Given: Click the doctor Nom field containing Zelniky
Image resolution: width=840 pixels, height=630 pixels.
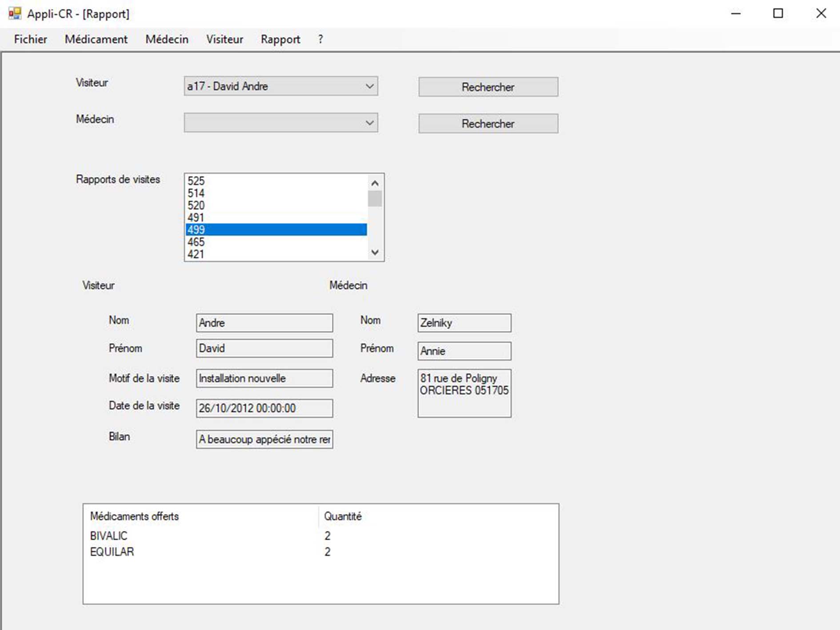Looking at the screenshot, I should pos(464,323).
